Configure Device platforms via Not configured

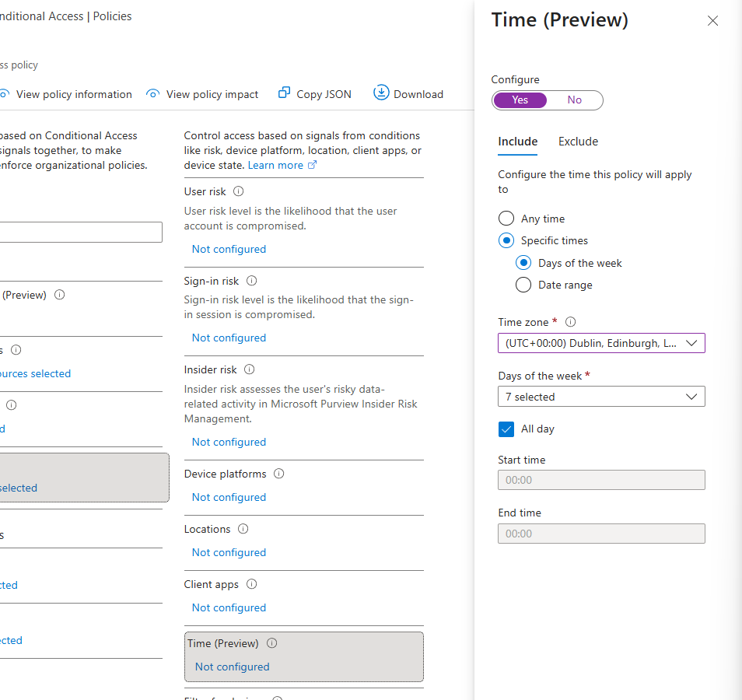(x=229, y=497)
